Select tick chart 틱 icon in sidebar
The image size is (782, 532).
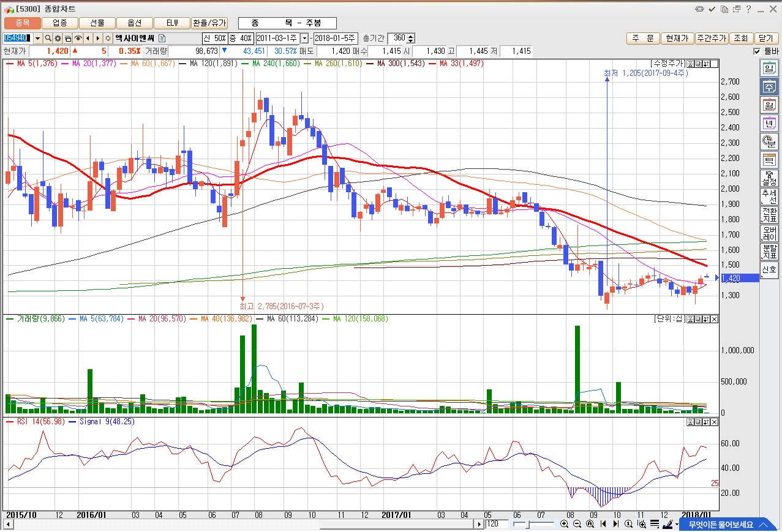click(769, 160)
